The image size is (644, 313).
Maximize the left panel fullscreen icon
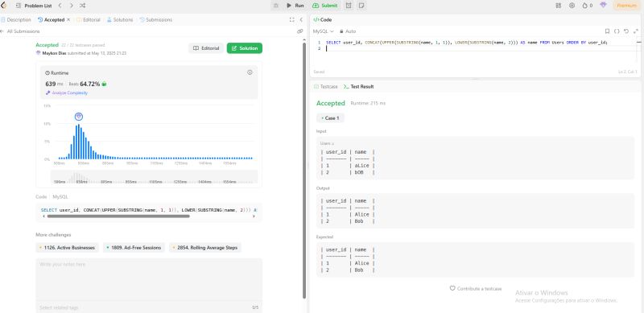[x=292, y=20]
